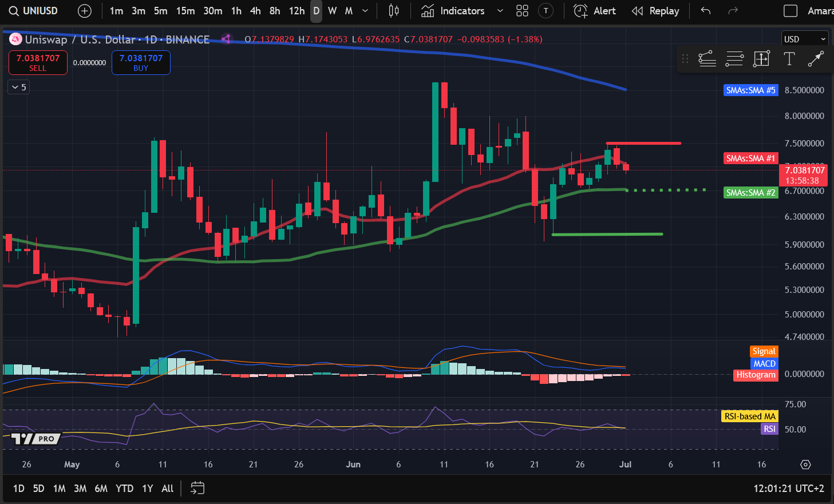Select the 30m timeframe
The width and height of the screenshot is (834, 504).
point(212,11)
